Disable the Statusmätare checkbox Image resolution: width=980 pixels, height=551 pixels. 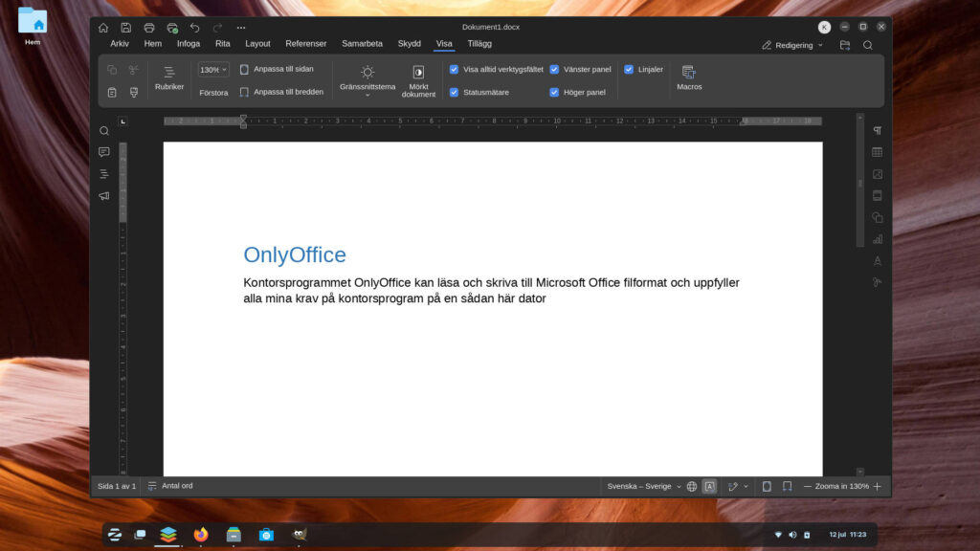455,93
